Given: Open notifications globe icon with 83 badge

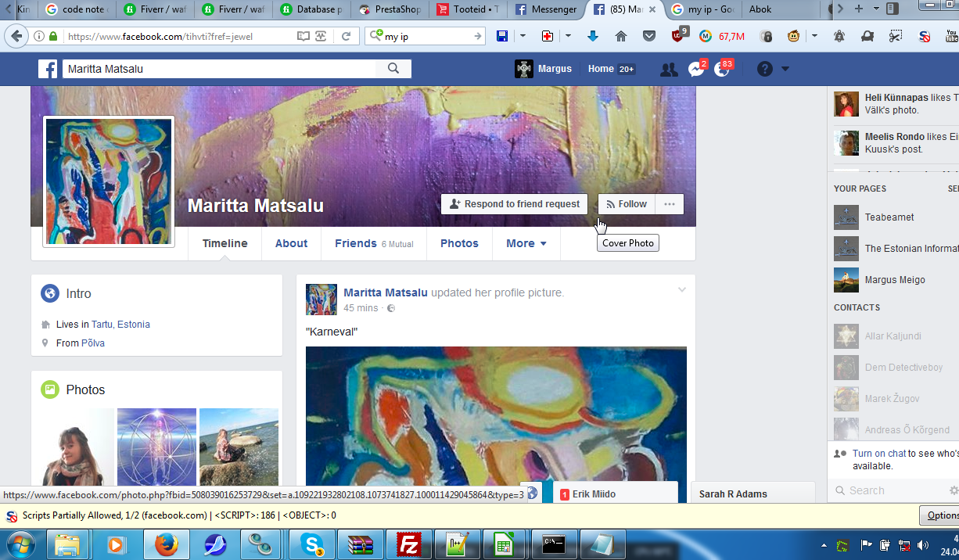Looking at the screenshot, I should tap(723, 69).
